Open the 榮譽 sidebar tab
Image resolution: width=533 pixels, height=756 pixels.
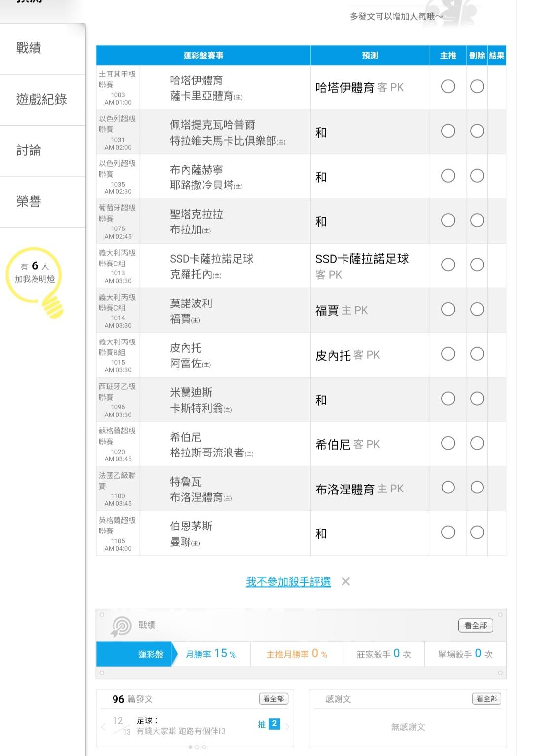pos(29,202)
